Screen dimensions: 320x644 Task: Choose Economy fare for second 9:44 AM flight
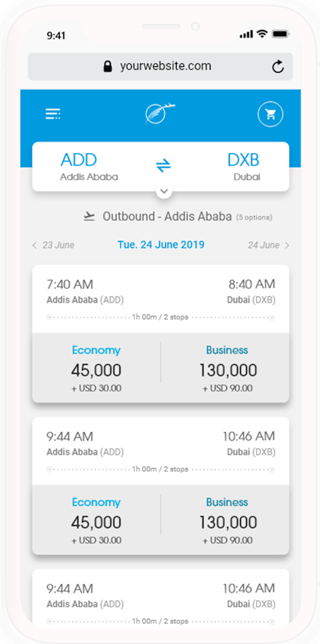pyautogui.click(x=96, y=521)
